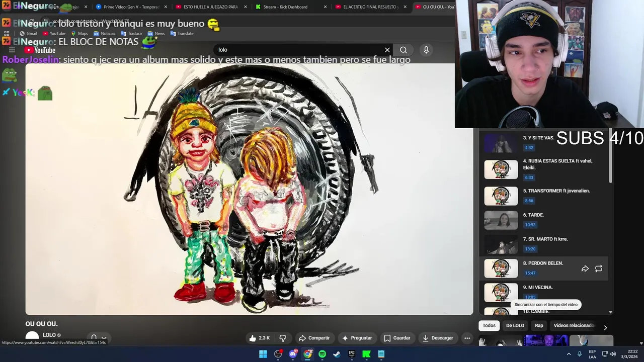Click the 4:32 chapter timestamp

click(x=529, y=148)
